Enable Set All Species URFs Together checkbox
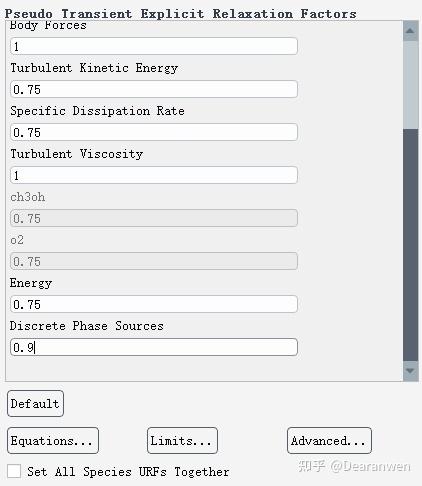The height and width of the screenshot is (486, 422). click(14, 471)
